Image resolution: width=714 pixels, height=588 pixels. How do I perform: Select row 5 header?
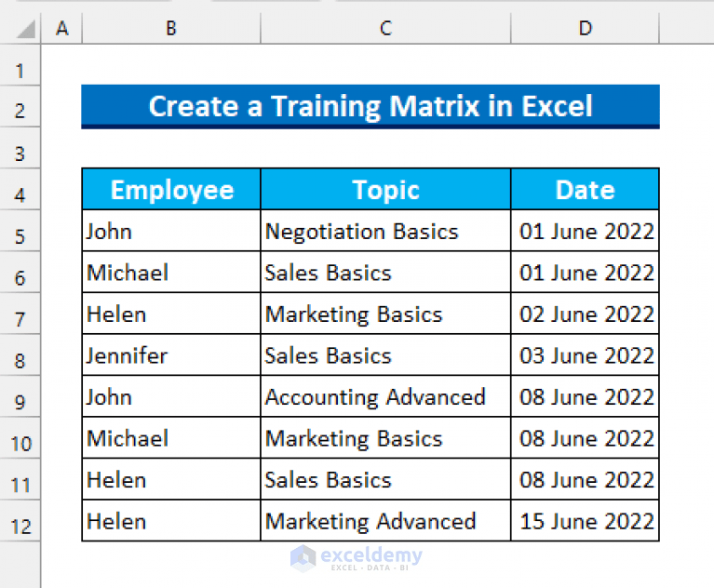pyautogui.click(x=20, y=231)
